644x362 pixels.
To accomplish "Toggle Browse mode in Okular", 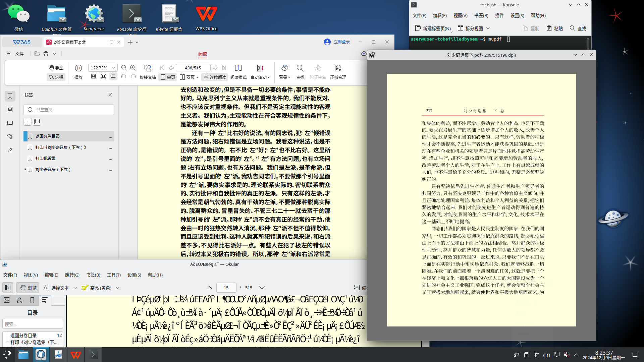I will click(28, 288).
